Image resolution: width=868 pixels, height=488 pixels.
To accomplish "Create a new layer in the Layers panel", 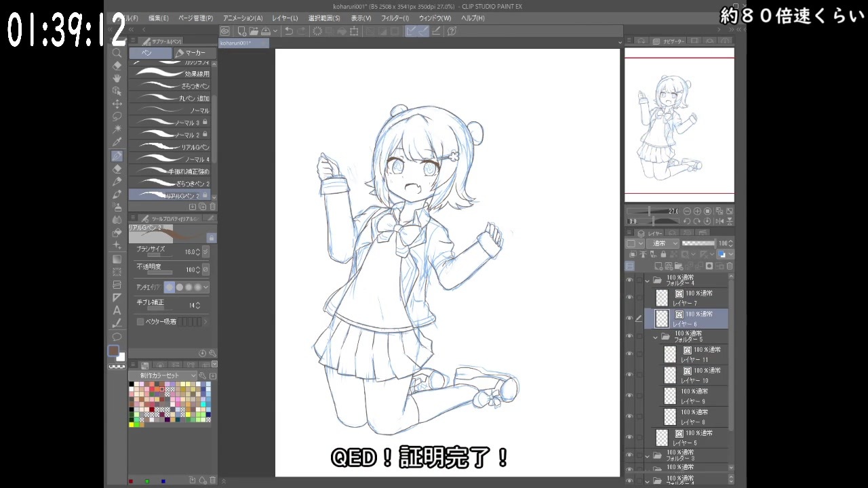I will pos(660,266).
